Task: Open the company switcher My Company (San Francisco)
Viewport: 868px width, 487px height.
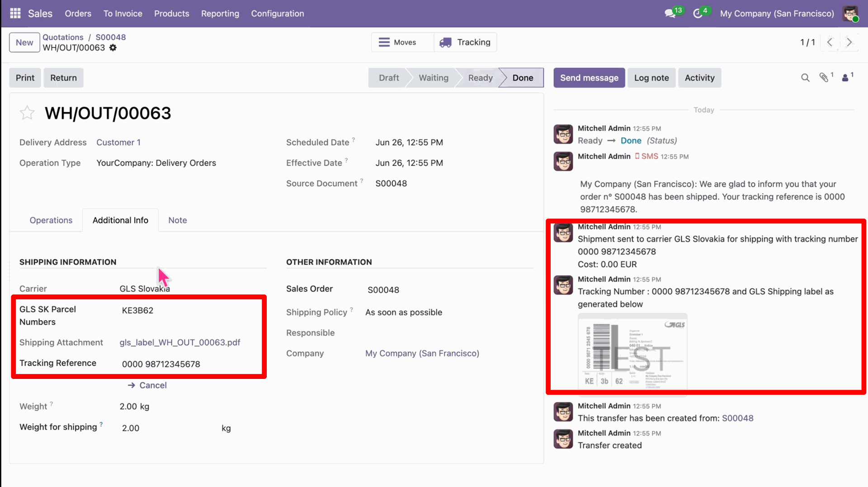Action: [x=777, y=14]
